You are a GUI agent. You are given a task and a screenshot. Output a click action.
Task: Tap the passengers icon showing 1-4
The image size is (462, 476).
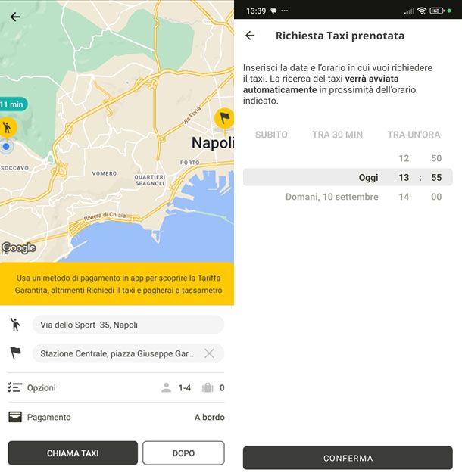167,387
